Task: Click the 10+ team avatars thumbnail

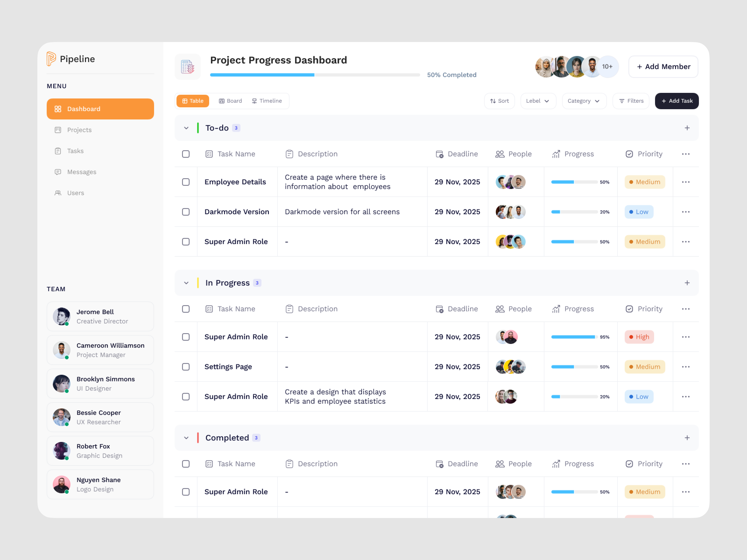Action: pyautogui.click(x=607, y=66)
